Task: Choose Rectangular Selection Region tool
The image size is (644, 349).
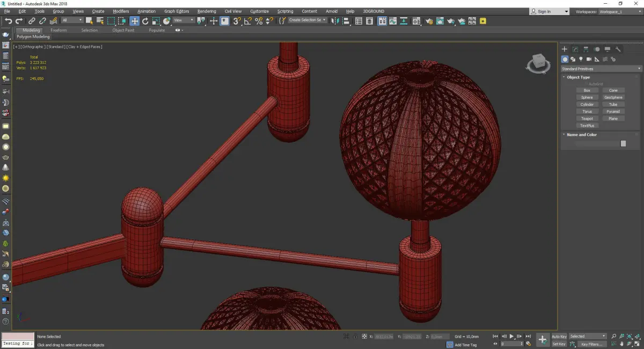Action: pyautogui.click(x=111, y=21)
